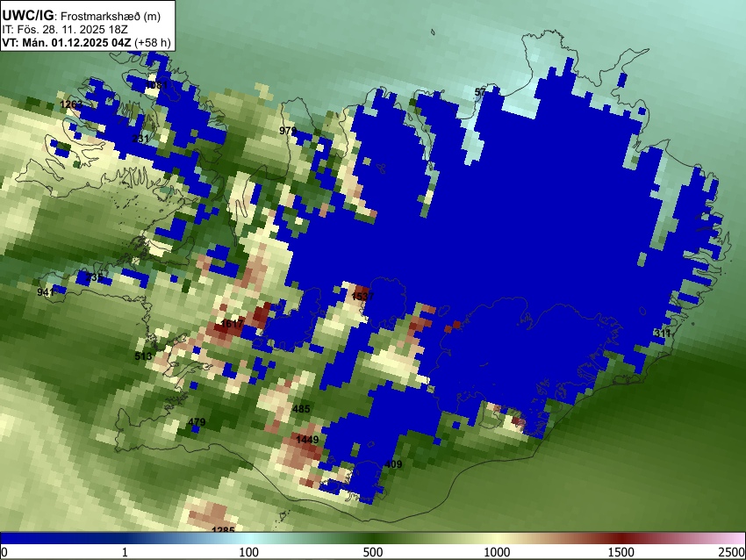Click the map value label "513"
This screenshot has height=560, width=746.
(143, 355)
